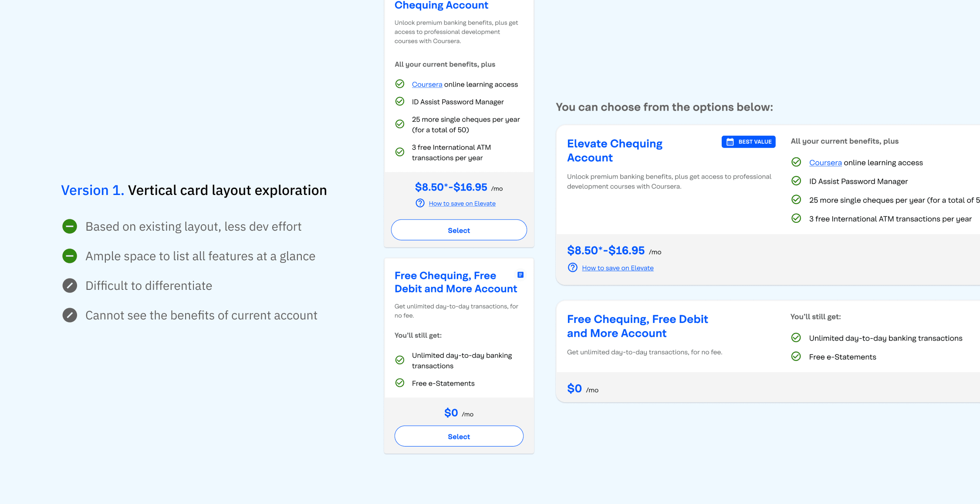980x504 pixels.
Task: Click checkmark next to 3 free International ATM, vertical card
Action: click(399, 152)
